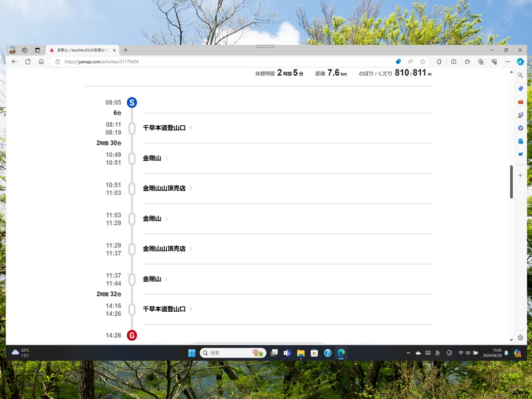Screen dimensions: 532x399
Task: Open the sidebar Games icon
Action: coord(520,115)
